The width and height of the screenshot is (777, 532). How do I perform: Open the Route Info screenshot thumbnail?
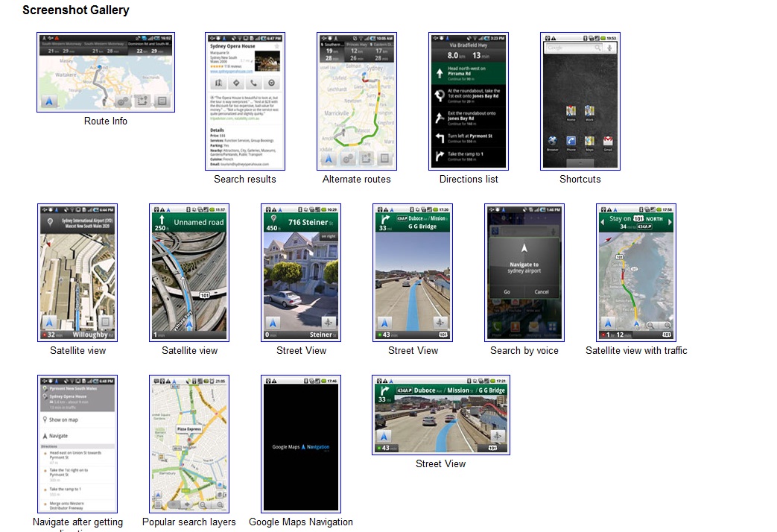(x=106, y=72)
